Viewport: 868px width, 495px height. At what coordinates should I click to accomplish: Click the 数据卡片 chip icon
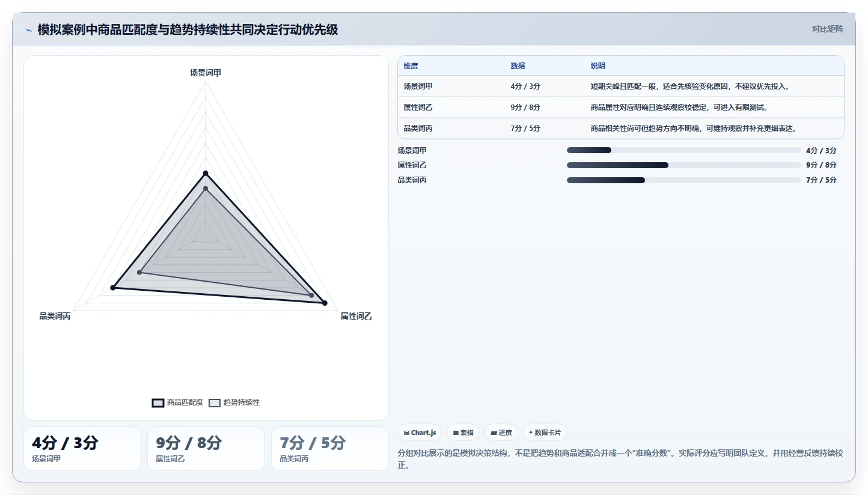point(531,433)
